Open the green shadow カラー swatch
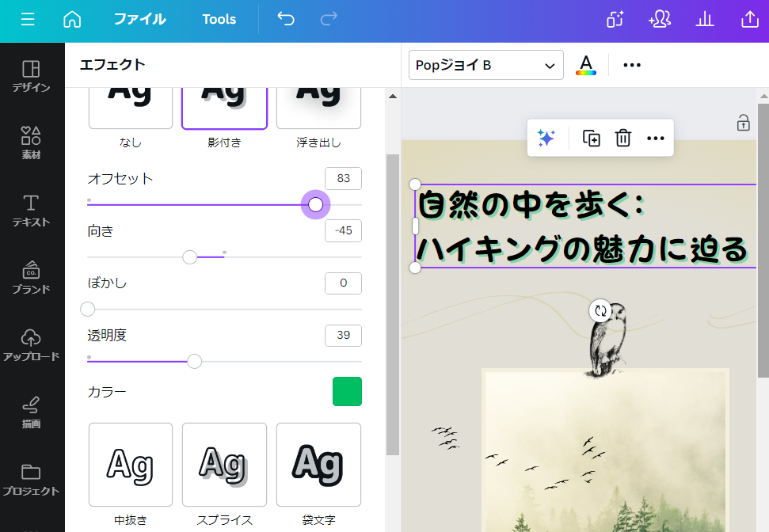 tap(347, 391)
